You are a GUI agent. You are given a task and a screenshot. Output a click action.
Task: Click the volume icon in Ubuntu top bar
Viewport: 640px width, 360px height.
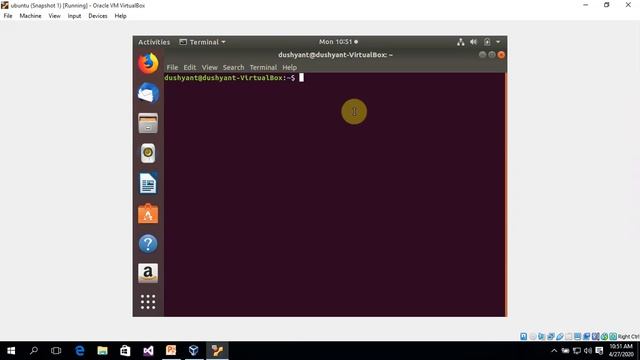473,42
